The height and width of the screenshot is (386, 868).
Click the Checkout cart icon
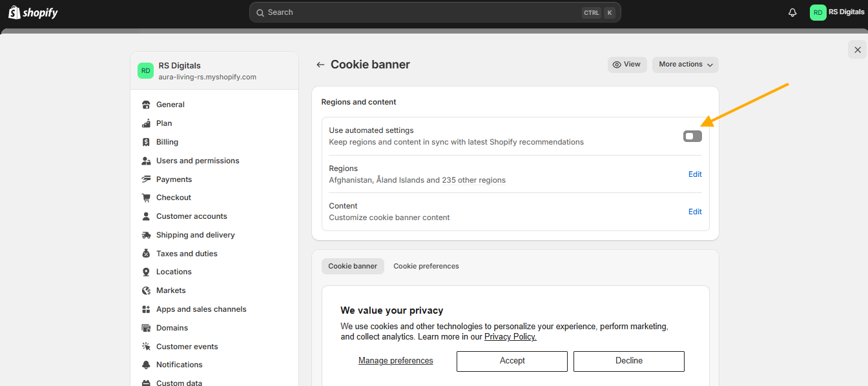pyautogui.click(x=146, y=198)
